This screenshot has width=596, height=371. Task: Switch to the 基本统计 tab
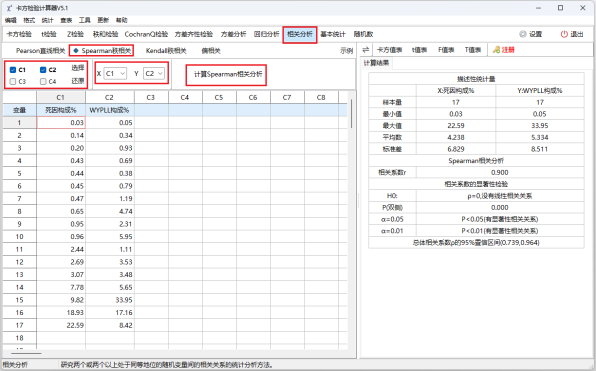tap(333, 34)
